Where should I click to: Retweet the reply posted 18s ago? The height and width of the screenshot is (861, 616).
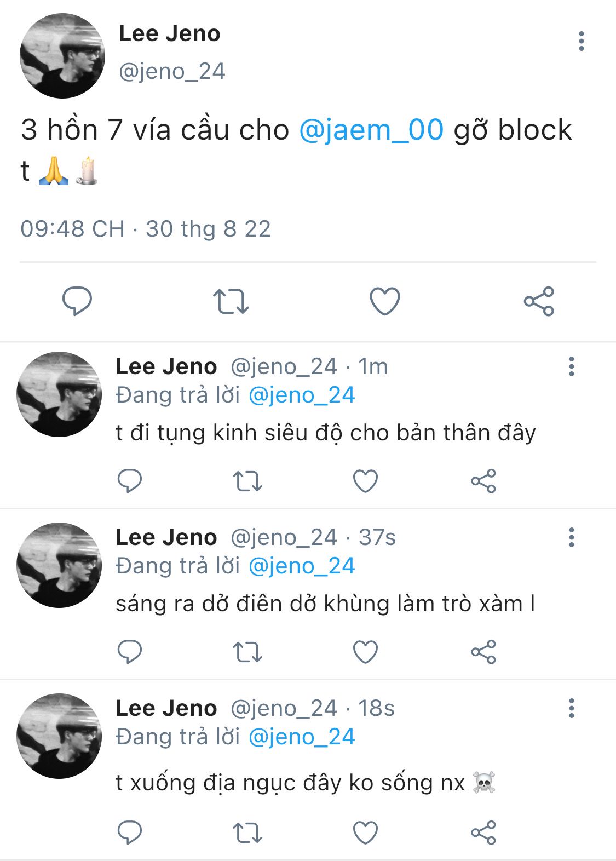(247, 833)
